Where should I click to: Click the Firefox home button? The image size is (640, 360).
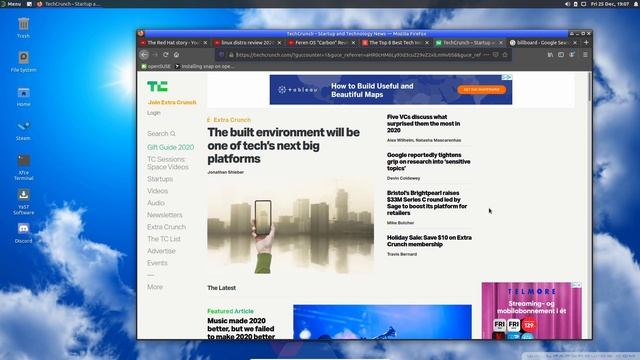(176, 55)
